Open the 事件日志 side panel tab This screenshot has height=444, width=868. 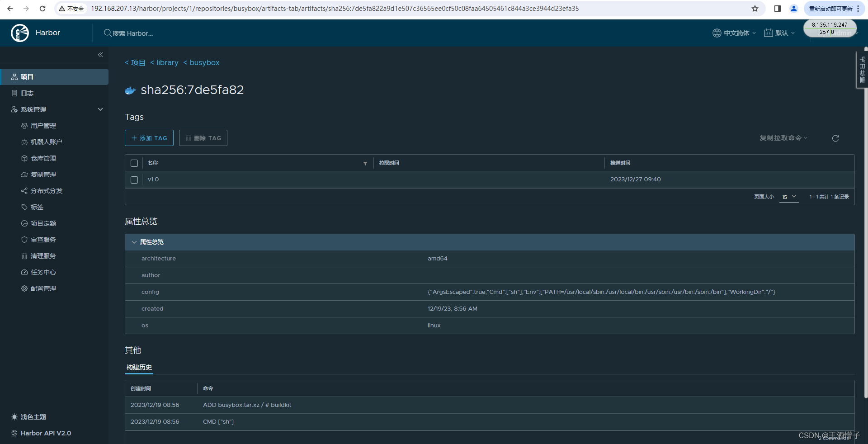pos(862,69)
